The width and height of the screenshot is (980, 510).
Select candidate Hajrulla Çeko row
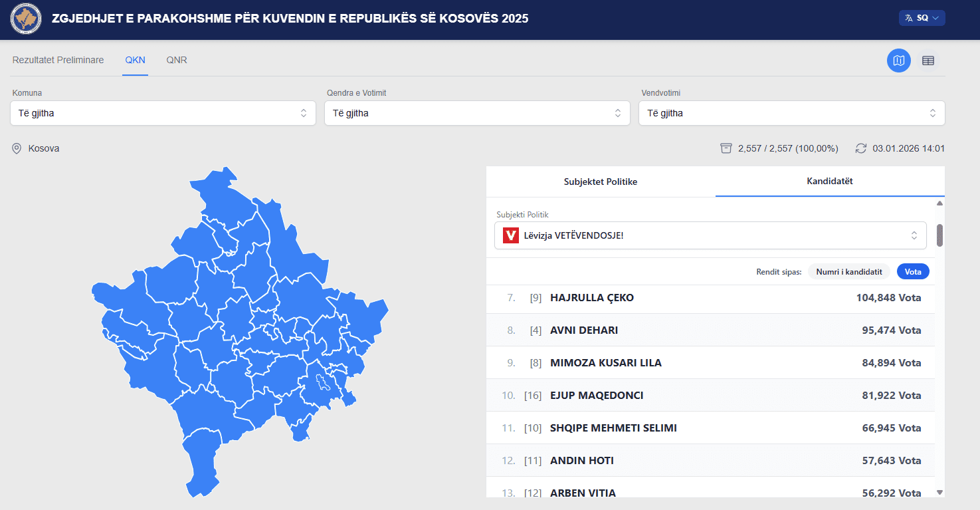[710, 298]
